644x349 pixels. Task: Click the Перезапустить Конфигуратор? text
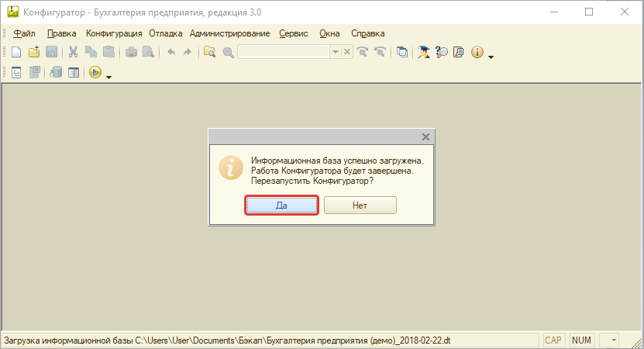pos(312,181)
